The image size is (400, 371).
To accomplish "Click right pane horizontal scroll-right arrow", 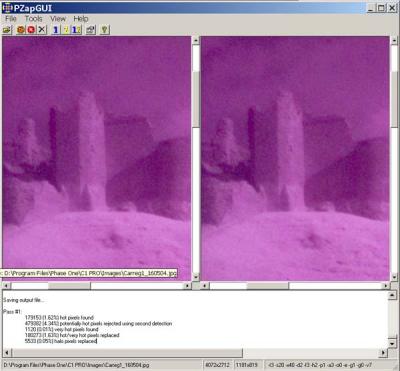I will coord(386,286).
